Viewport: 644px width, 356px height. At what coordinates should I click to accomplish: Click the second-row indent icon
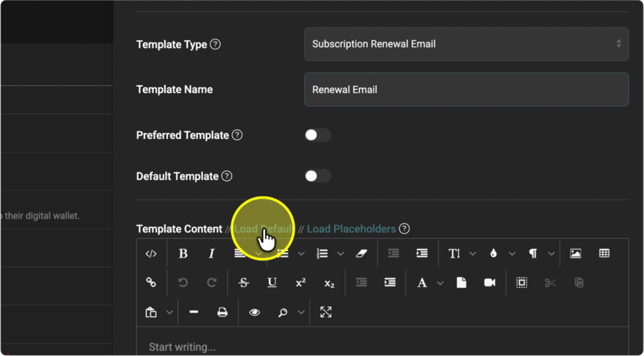click(x=390, y=283)
